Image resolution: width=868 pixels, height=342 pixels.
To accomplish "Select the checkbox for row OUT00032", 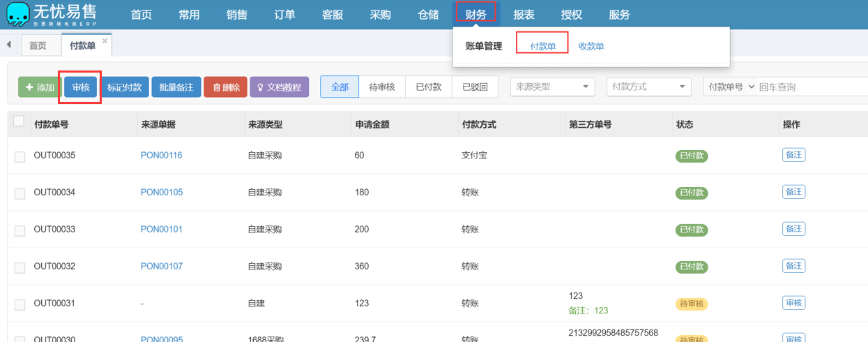I will [x=20, y=268].
